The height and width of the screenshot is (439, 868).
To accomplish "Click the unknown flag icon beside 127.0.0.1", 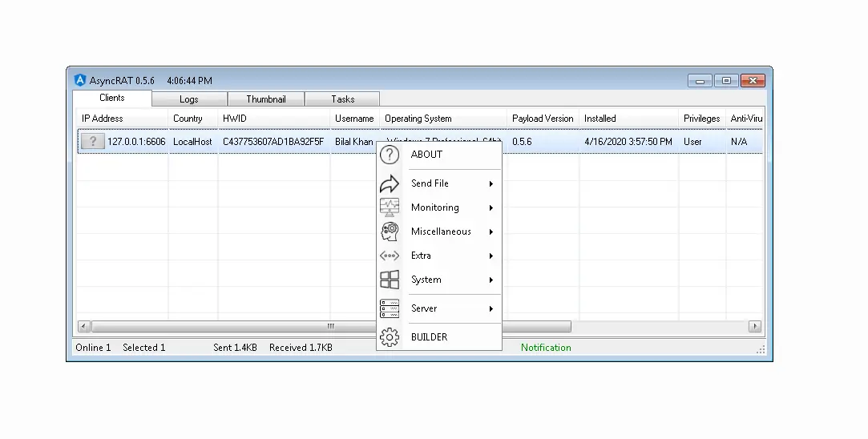I will pos(92,141).
